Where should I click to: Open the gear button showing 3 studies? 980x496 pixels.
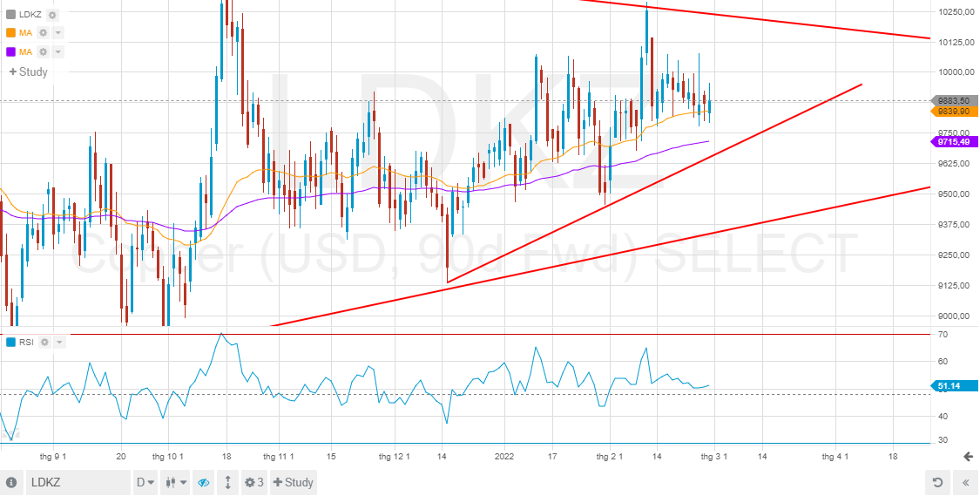click(255, 483)
